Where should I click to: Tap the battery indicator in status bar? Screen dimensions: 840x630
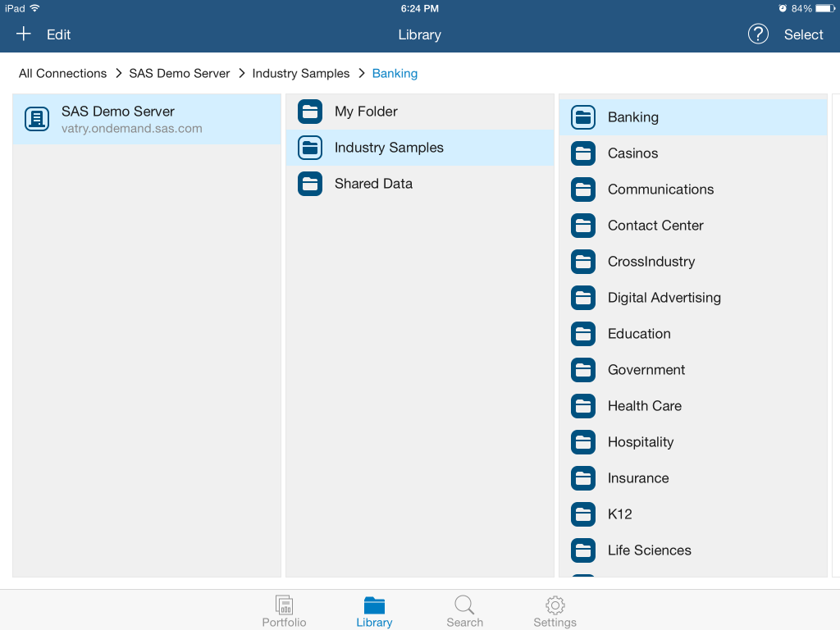coord(825,8)
